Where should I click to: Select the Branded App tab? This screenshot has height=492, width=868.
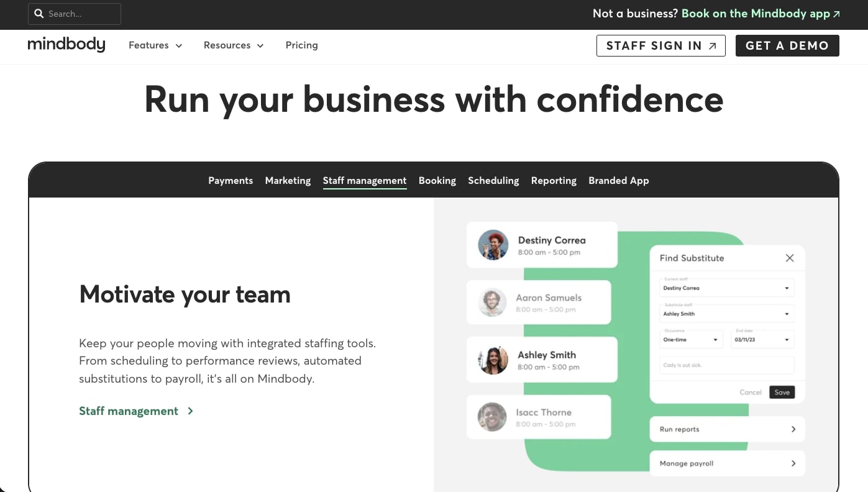pyautogui.click(x=618, y=181)
